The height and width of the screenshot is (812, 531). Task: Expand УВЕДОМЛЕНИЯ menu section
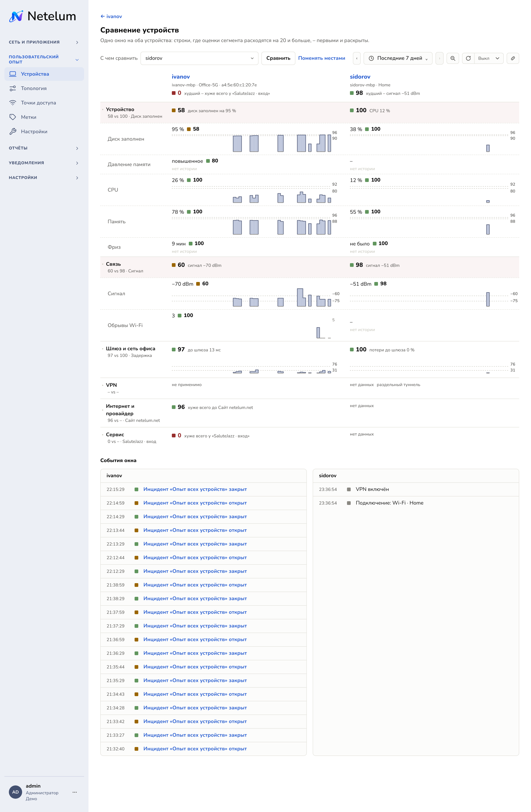tap(44, 163)
